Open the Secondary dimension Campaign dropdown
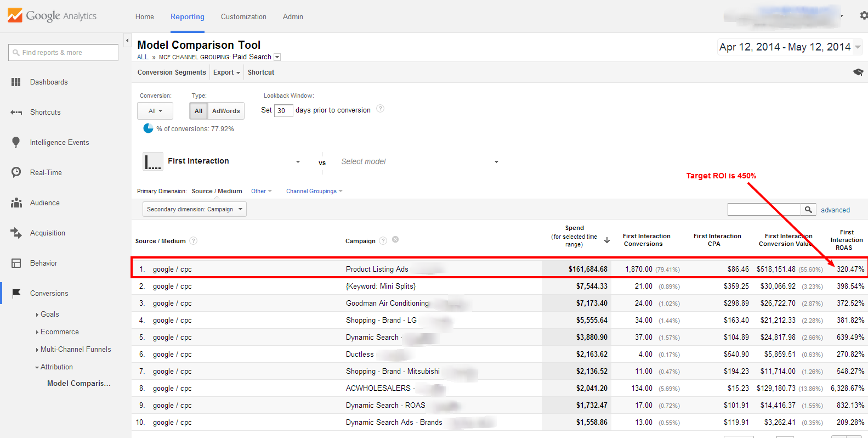The width and height of the screenshot is (868, 438). coord(194,209)
